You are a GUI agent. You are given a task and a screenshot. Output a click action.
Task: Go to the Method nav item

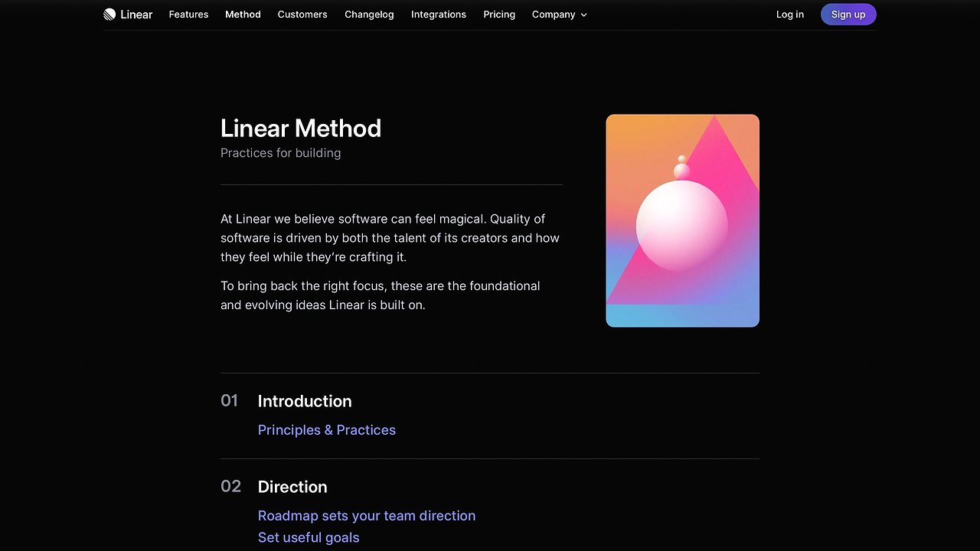click(x=243, y=15)
